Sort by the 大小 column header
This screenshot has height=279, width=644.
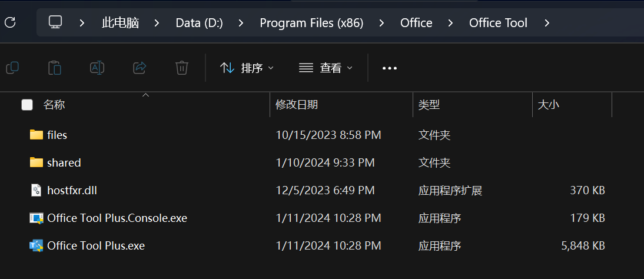tap(549, 105)
